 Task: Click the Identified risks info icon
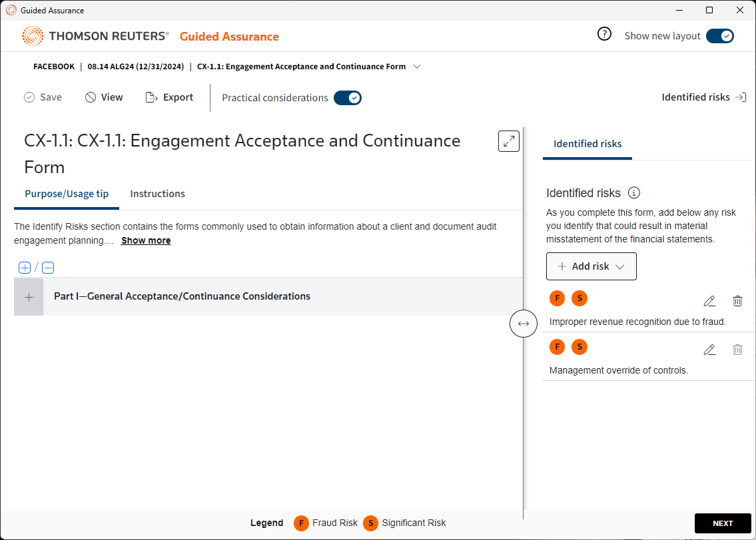[634, 193]
